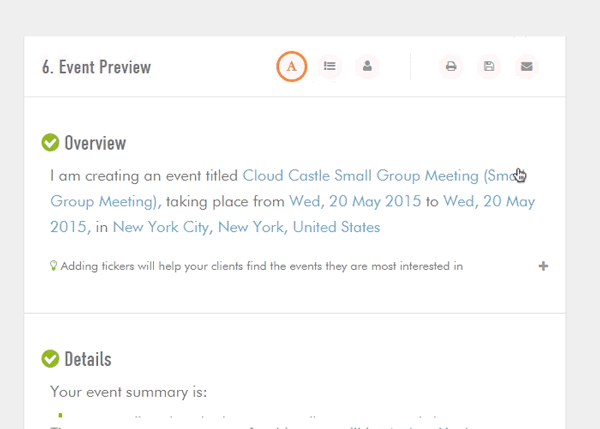
Task: Open the person attendee view icon
Action: coord(367,66)
